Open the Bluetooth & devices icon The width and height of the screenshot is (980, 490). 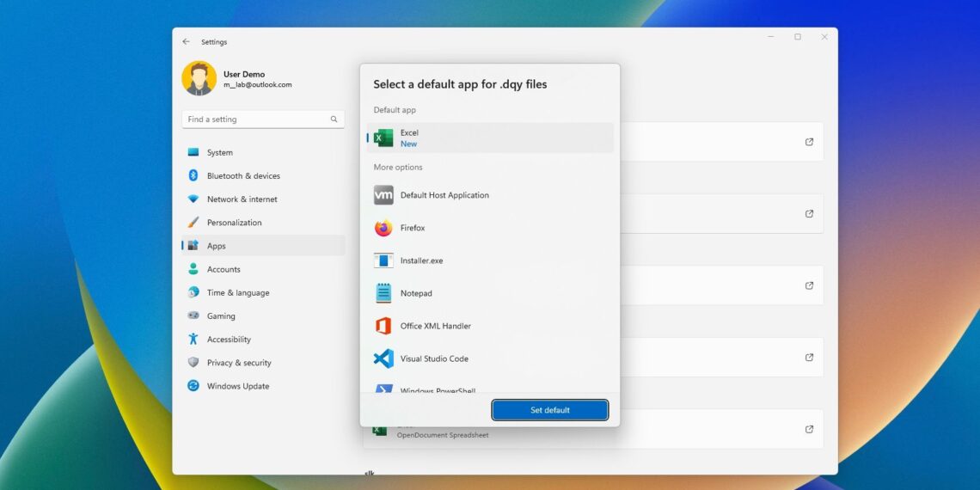coord(193,175)
